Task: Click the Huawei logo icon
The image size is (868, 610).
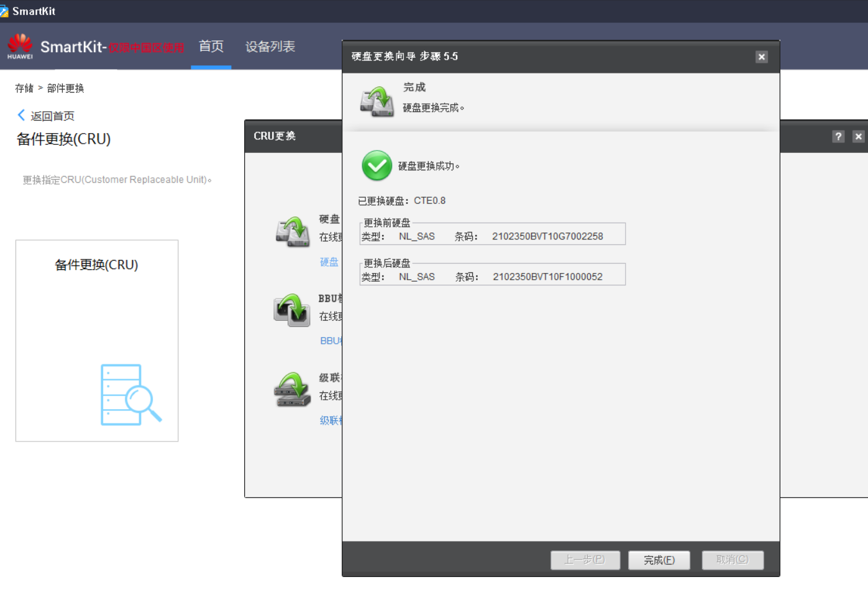Action: [20, 47]
